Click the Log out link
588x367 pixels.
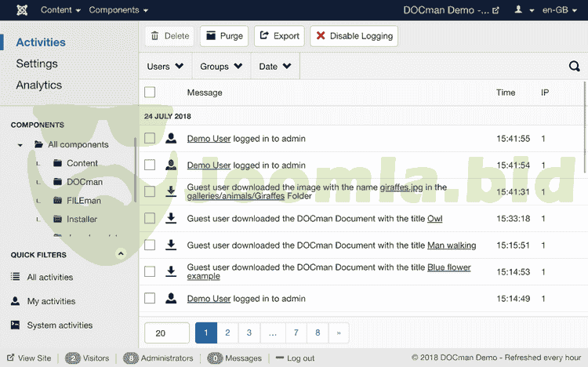pyautogui.click(x=295, y=358)
